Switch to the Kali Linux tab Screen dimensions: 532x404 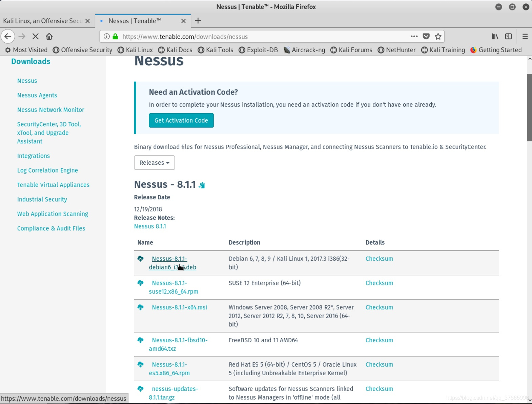[x=43, y=21]
